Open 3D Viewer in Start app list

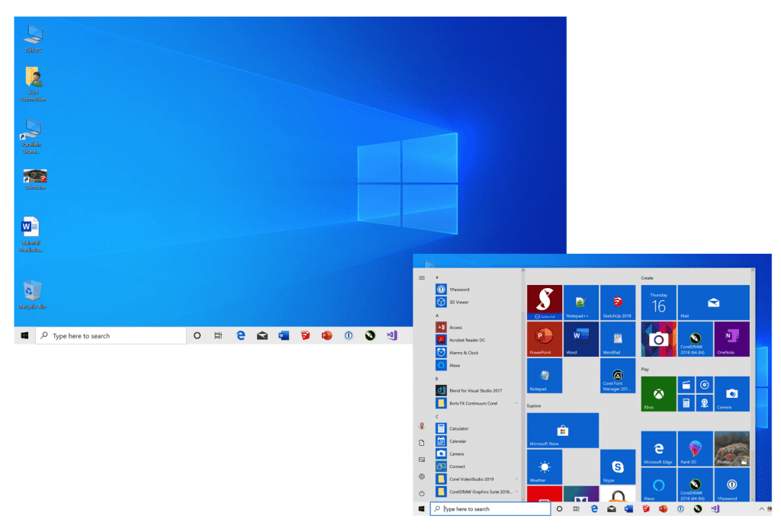coord(477,302)
